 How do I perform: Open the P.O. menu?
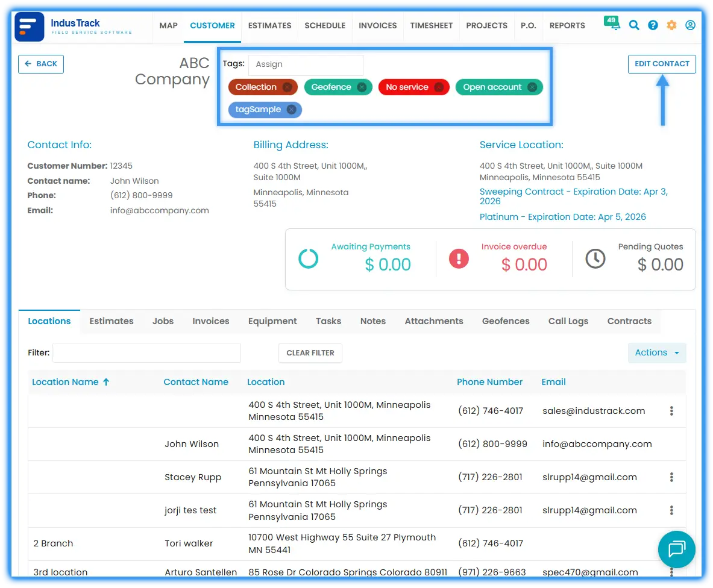coord(529,25)
